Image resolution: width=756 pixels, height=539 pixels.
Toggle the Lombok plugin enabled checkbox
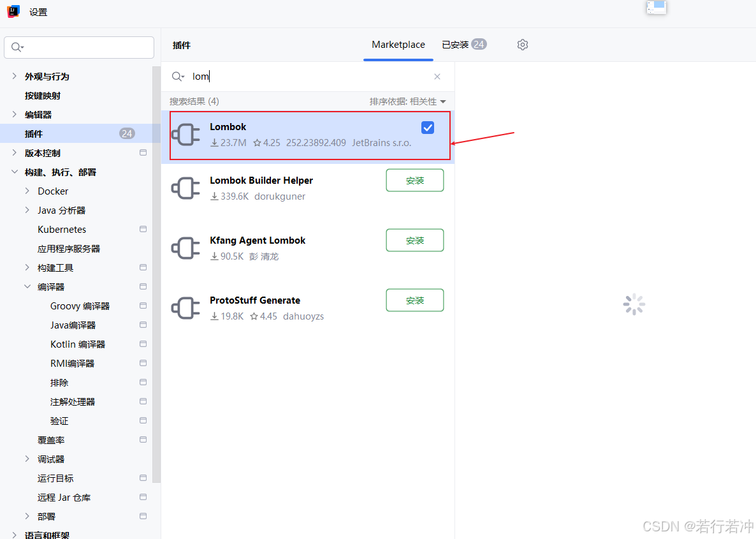428,128
